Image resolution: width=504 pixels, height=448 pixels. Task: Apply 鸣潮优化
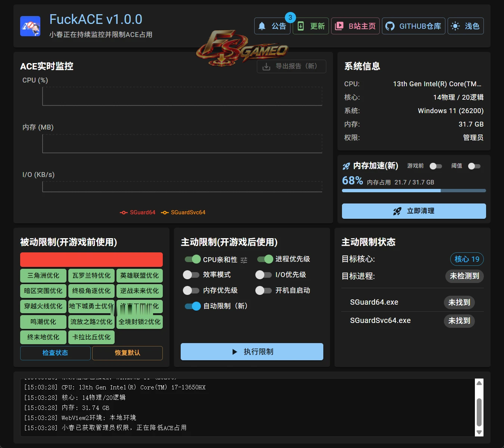pyautogui.click(x=43, y=322)
